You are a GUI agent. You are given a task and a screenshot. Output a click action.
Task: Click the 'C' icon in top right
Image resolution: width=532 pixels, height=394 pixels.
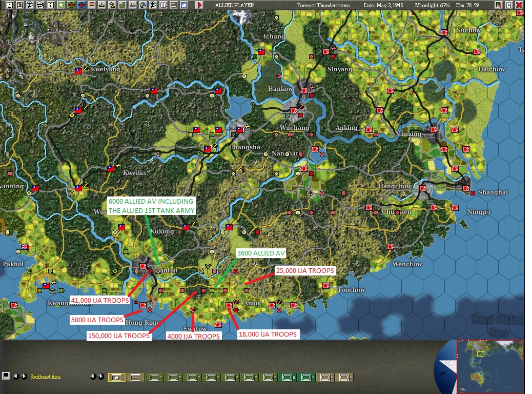pos(508,5)
